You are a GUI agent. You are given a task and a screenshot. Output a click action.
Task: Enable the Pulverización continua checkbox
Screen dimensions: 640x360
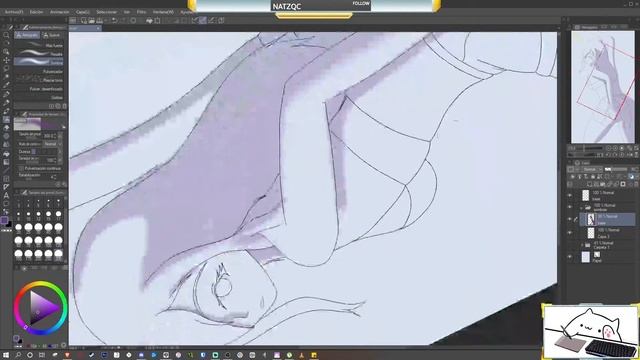point(21,168)
